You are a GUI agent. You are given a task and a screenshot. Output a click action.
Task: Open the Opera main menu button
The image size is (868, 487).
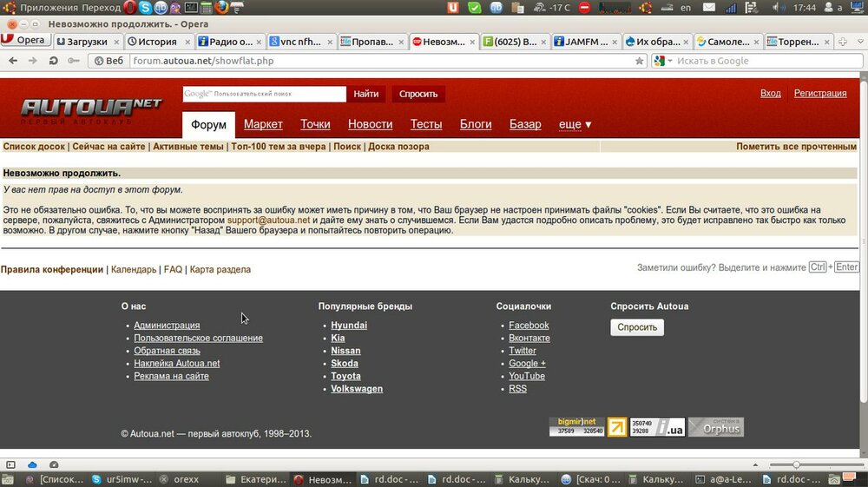click(25, 41)
